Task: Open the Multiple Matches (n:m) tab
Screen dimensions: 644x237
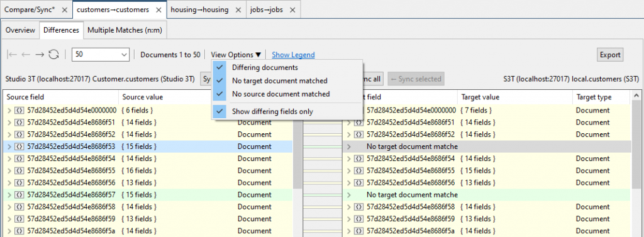Action: [125, 30]
